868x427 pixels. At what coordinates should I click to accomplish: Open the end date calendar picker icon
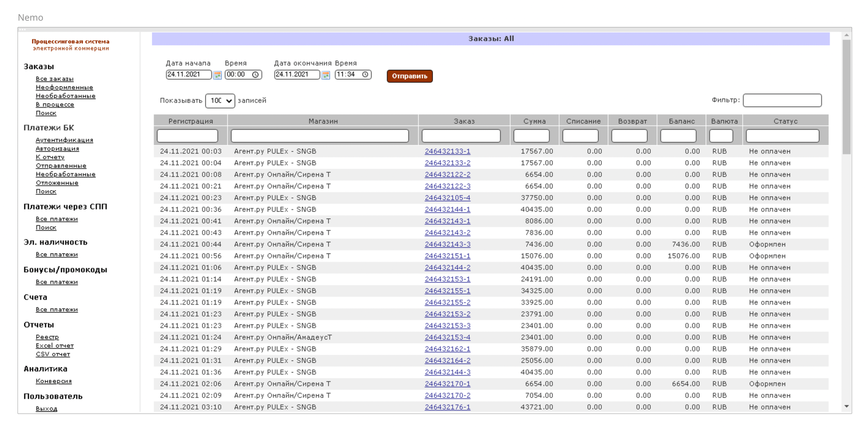[326, 75]
